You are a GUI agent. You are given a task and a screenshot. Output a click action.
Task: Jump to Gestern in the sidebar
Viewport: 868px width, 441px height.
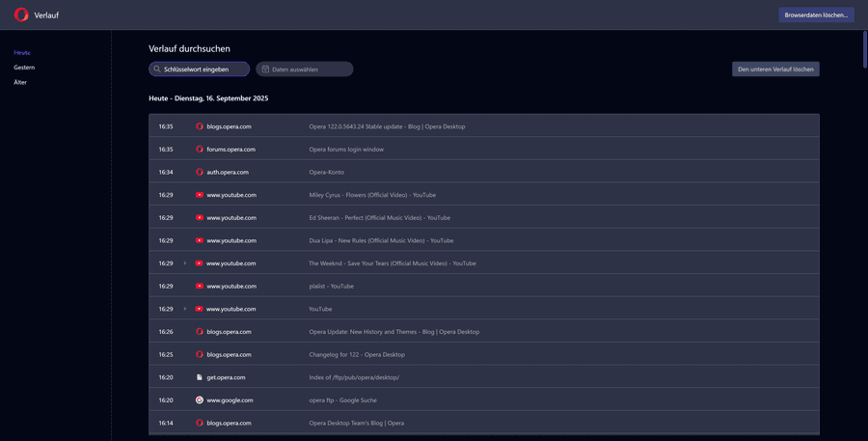pyautogui.click(x=24, y=67)
